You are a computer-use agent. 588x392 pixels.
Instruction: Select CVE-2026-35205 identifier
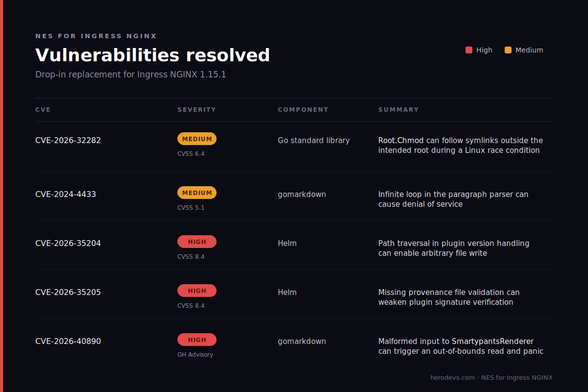68,292
